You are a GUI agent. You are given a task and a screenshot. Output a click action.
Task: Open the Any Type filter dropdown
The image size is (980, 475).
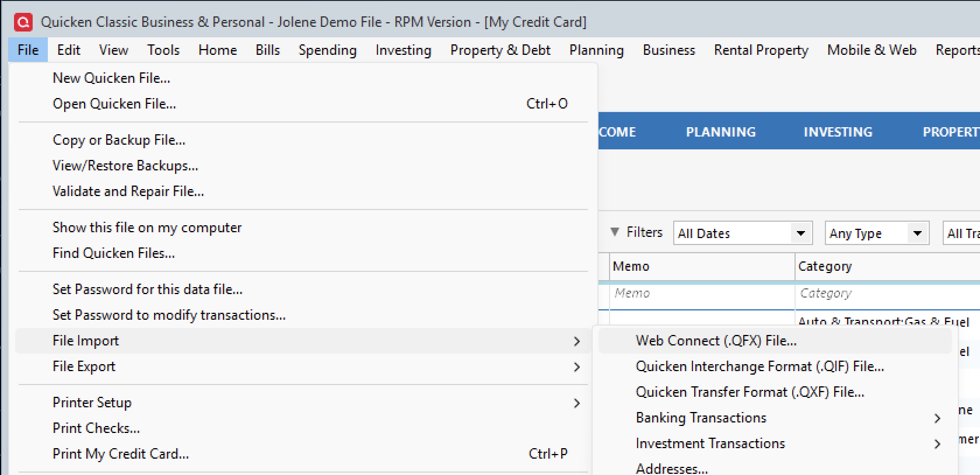pyautogui.click(x=877, y=233)
